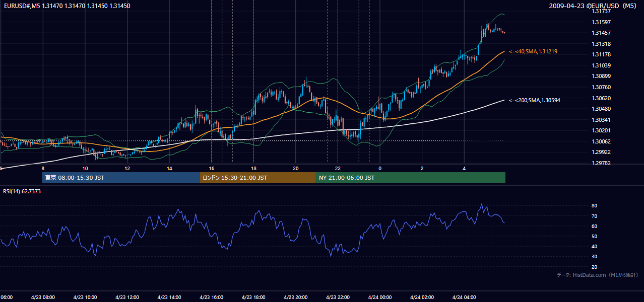Click the 40 SMA 1.31219 label
The width and height of the screenshot is (644, 302).
533,51
